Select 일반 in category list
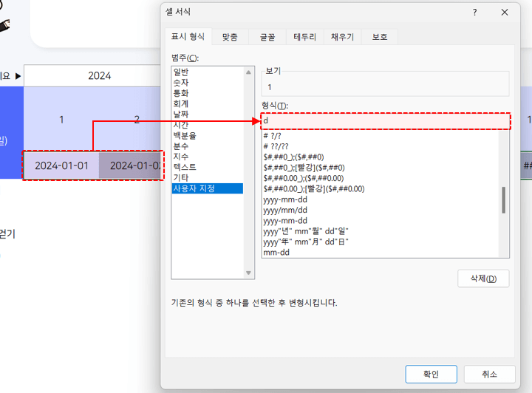Image resolution: width=532 pixels, height=393 pixels. click(x=208, y=72)
